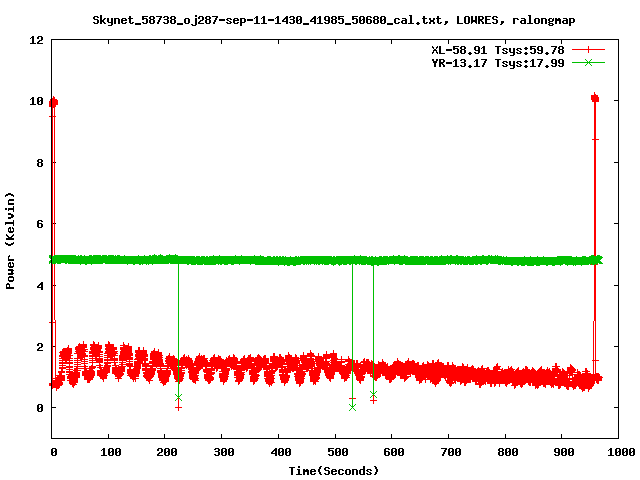Click the red calibration spike at the plot start
The height and width of the screenshot is (480, 640).
pos(53,241)
